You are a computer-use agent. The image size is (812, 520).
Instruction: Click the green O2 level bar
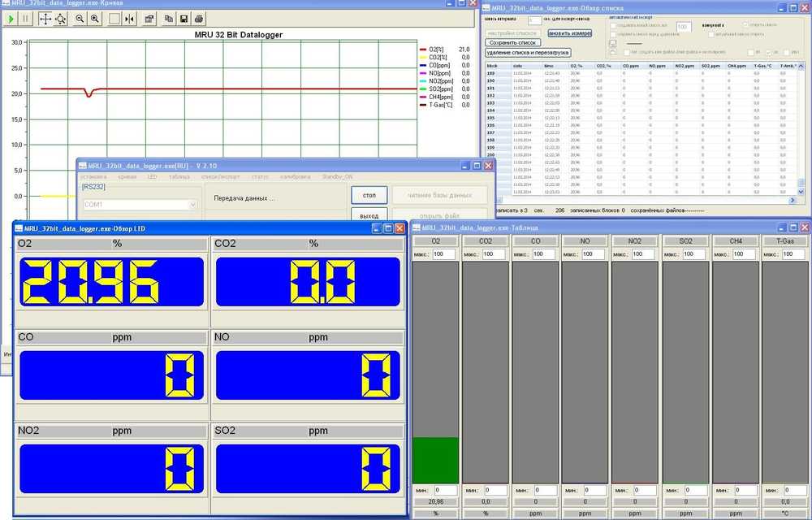[x=435, y=460]
